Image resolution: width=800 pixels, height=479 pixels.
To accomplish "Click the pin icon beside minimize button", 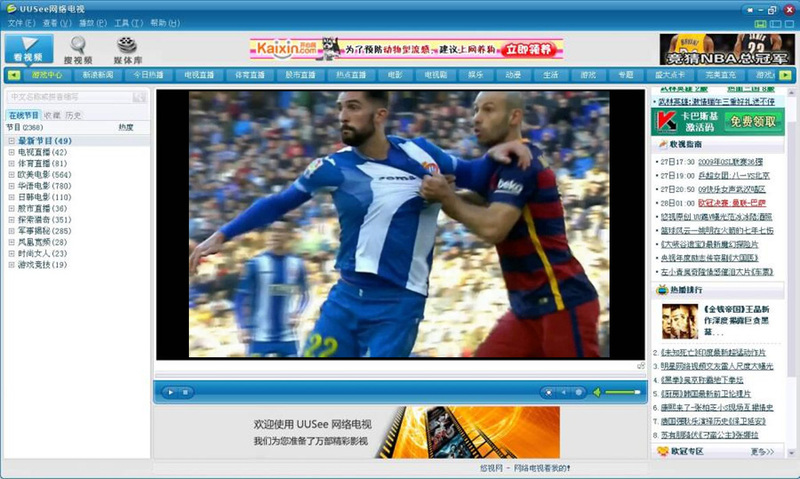I will point(749,10).
